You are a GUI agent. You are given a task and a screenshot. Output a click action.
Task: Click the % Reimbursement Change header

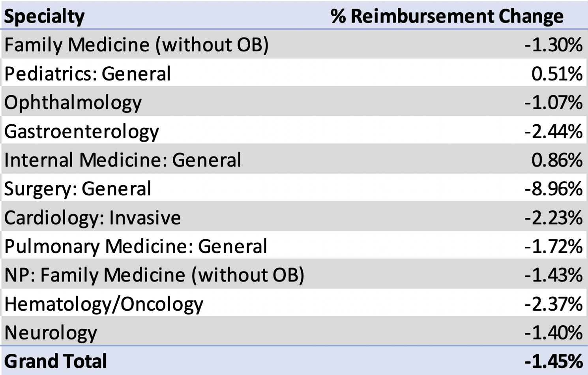[447, 16]
